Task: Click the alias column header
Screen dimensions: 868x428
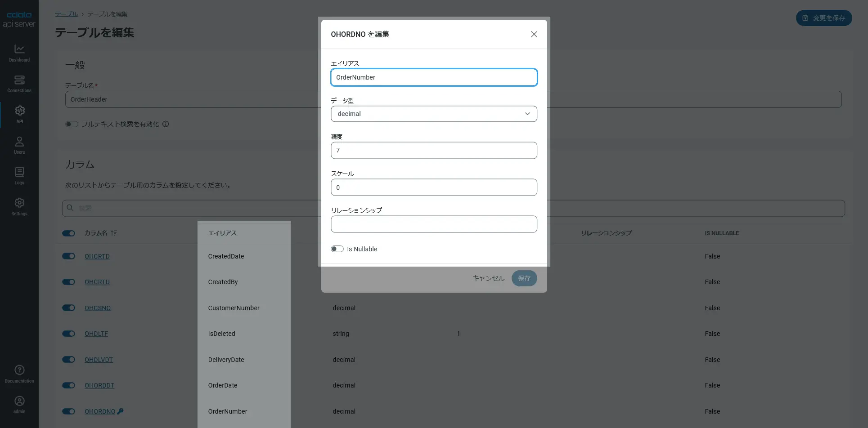Action: tap(222, 233)
